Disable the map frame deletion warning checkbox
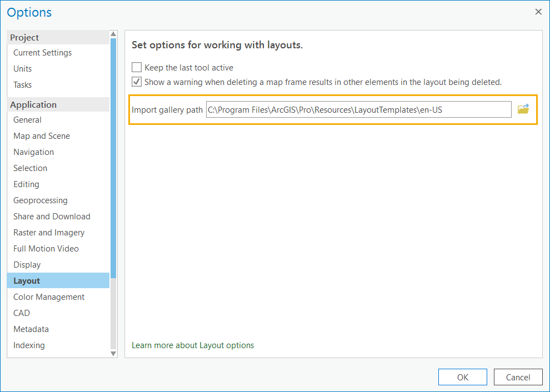Viewport: 550px width, 392px height. pos(137,82)
